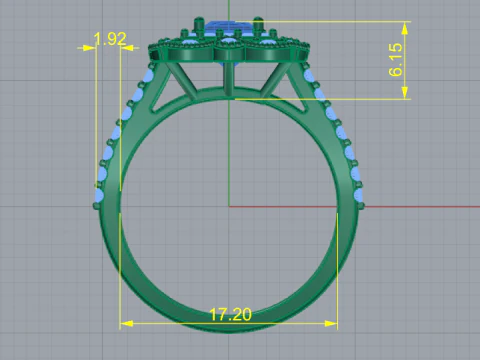Select the 6.15 vertical dimension text
The width and height of the screenshot is (480, 360).
[x=395, y=60]
